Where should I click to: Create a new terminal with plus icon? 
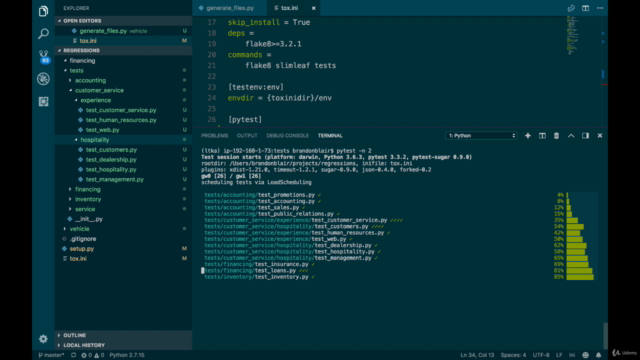[528, 136]
